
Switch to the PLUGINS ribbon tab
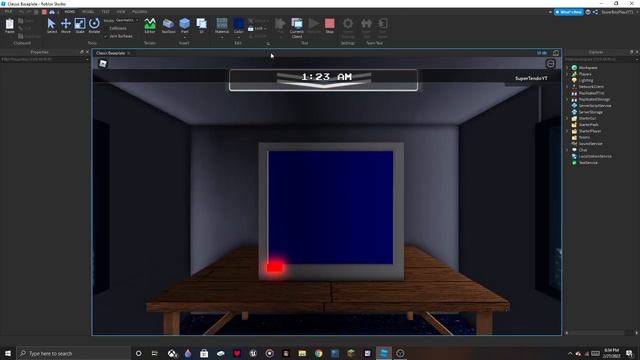[140, 12]
